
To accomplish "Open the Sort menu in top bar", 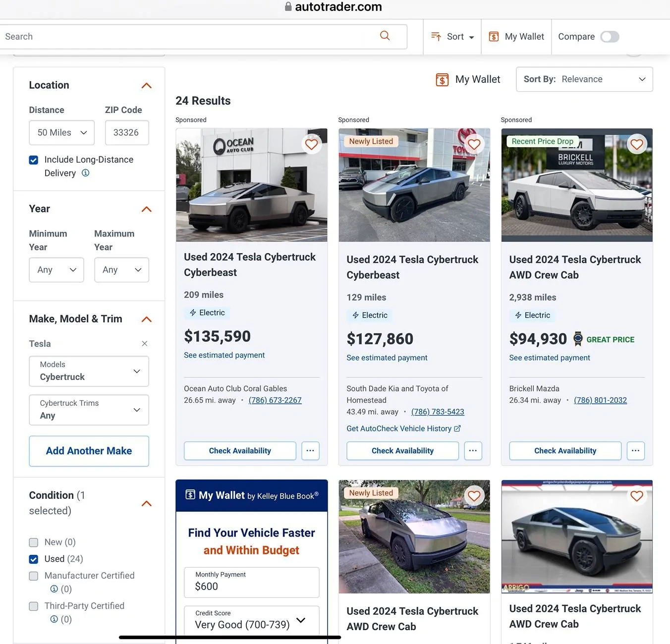I will pos(452,37).
